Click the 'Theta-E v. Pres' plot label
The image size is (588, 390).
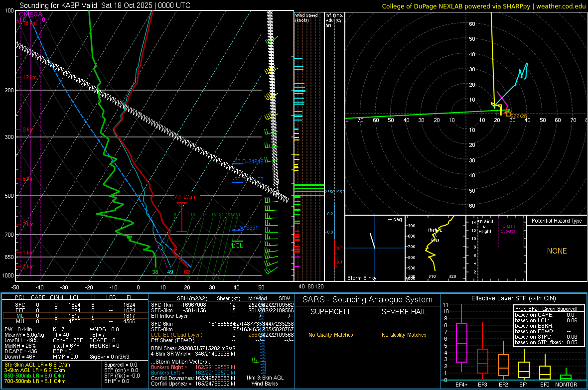coord(435,235)
